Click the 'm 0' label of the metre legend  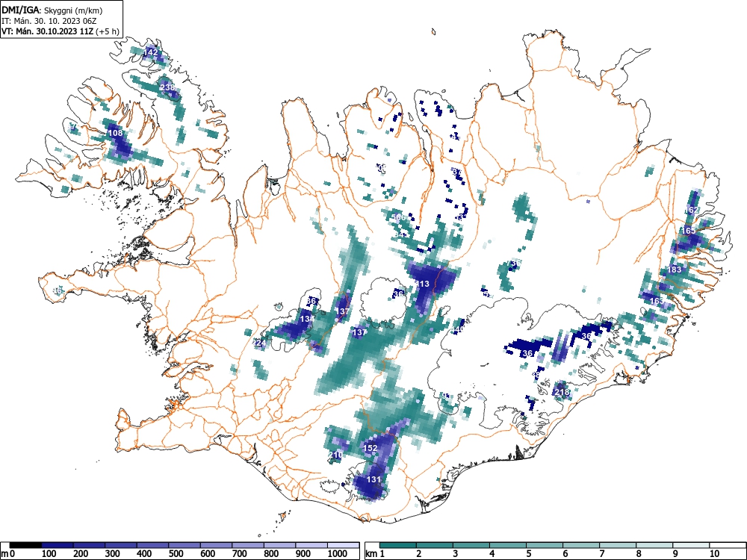tap(8, 554)
